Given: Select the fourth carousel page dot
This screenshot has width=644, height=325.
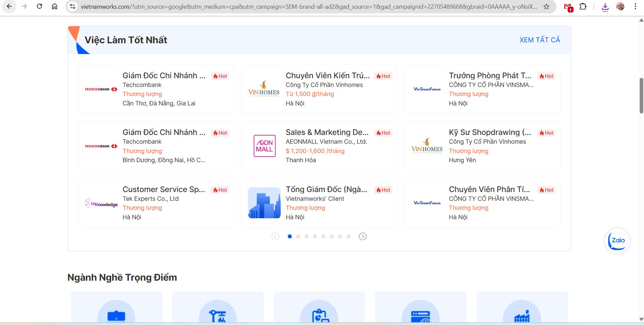Looking at the screenshot, I should (315, 236).
